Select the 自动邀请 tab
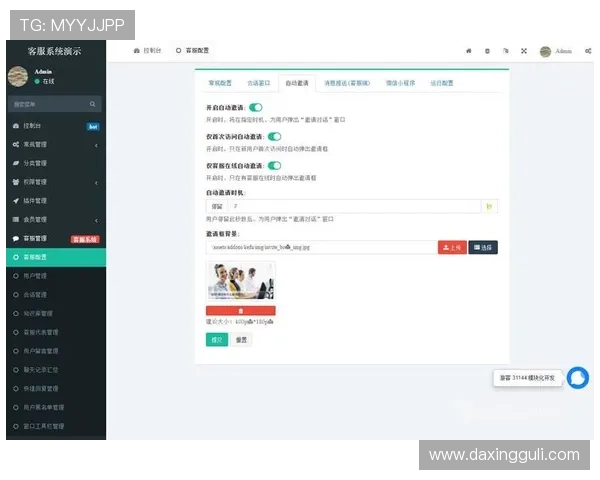Image resolution: width=600 pixels, height=480 pixels. [297, 83]
